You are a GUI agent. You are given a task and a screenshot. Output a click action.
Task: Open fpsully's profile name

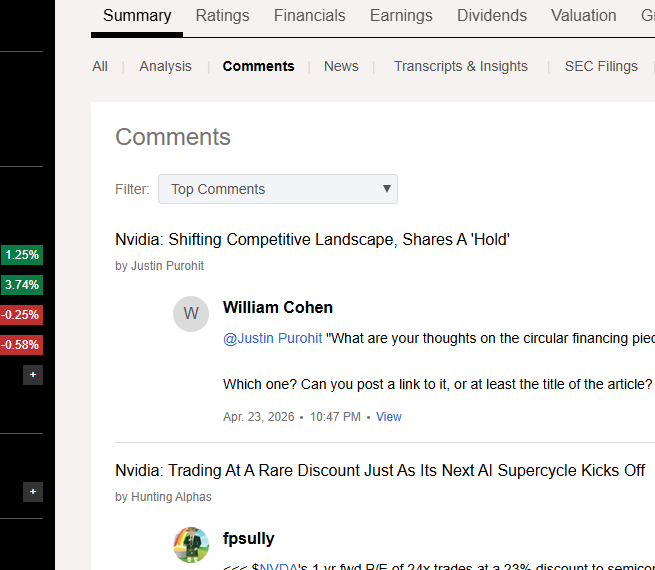click(x=249, y=539)
